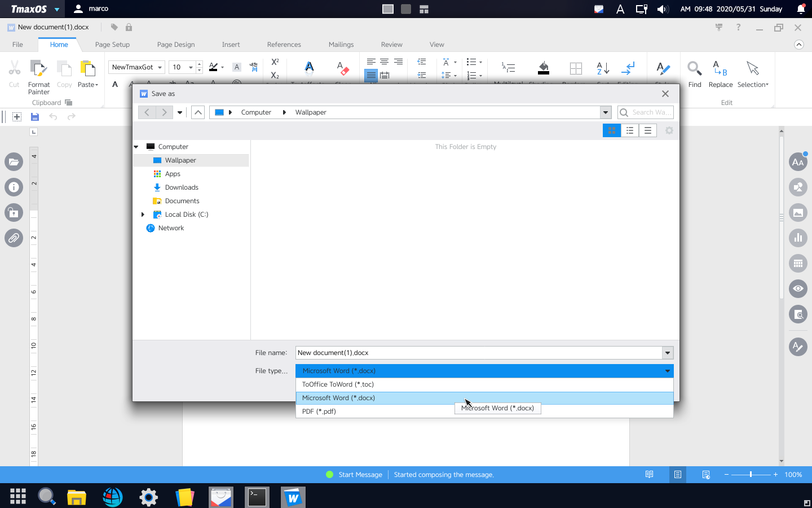Clear formatting with the eraser icon
This screenshot has width=812, height=508.
pos(342,68)
